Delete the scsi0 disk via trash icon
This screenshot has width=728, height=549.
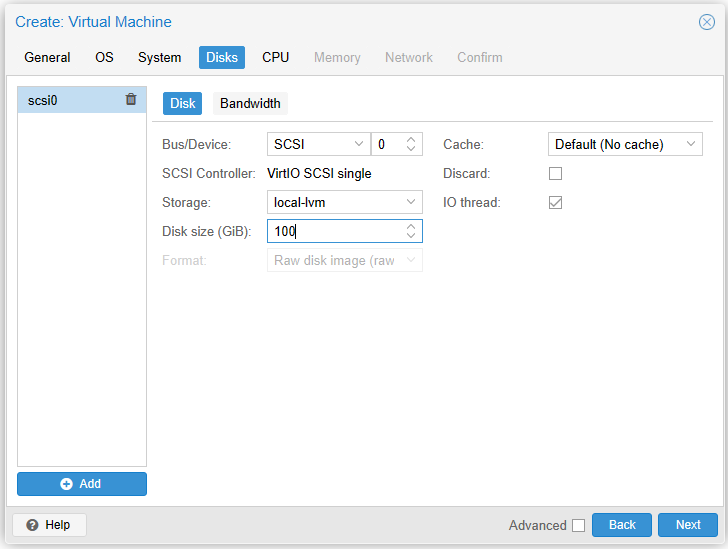click(x=131, y=99)
